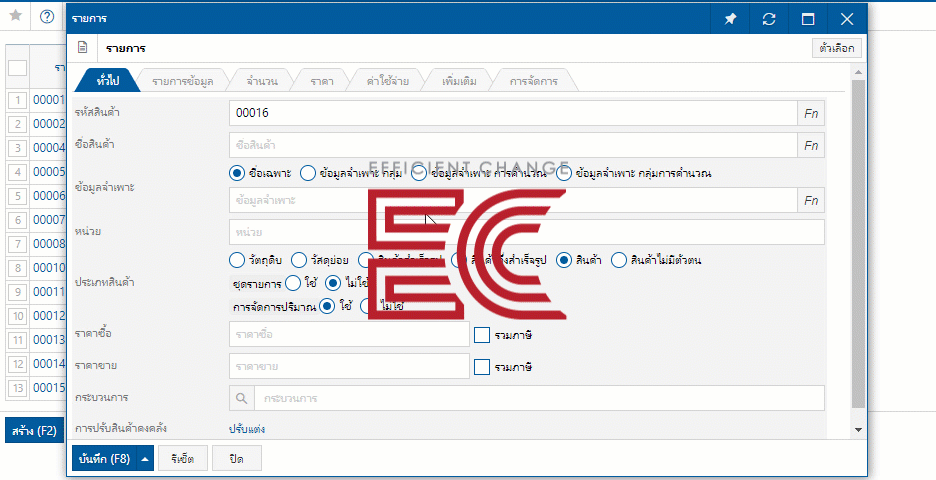Click the บันทึก (F8) save button
Image resolution: width=936 pixels, height=480 pixels.
(x=104, y=459)
